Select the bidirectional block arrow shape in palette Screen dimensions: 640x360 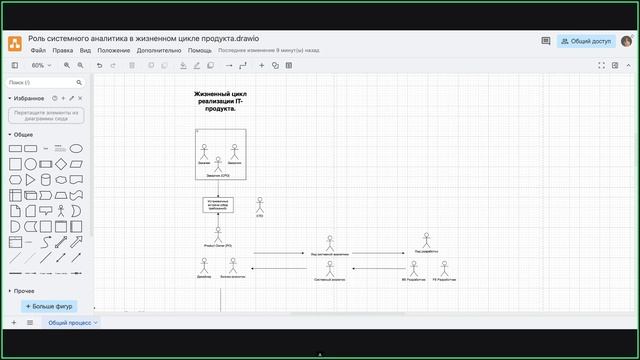pyautogui.click(x=61, y=242)
